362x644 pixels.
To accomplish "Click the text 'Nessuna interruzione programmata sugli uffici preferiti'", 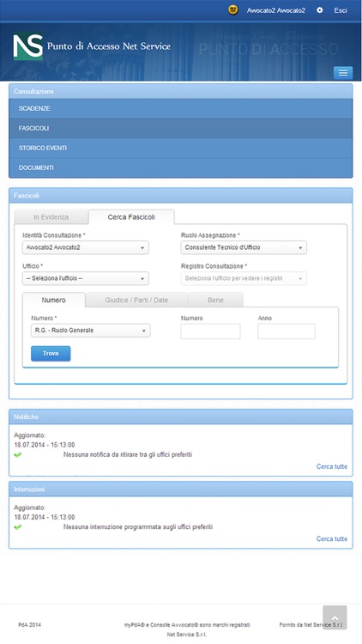I will tap(138, 527).
